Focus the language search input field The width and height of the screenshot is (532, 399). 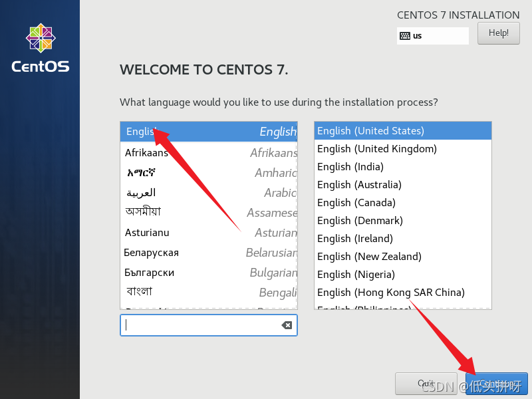(209, 325)
